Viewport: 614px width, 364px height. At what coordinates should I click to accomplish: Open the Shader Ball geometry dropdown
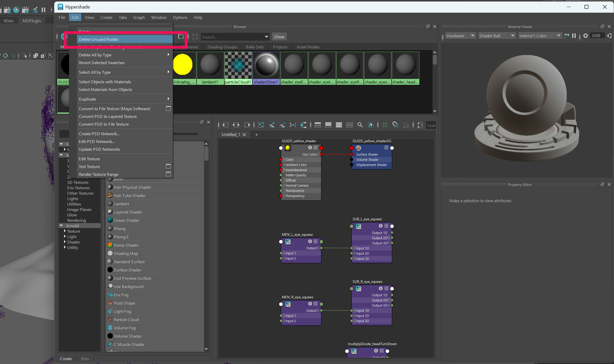pyautogui.click(x=512, y=36)
